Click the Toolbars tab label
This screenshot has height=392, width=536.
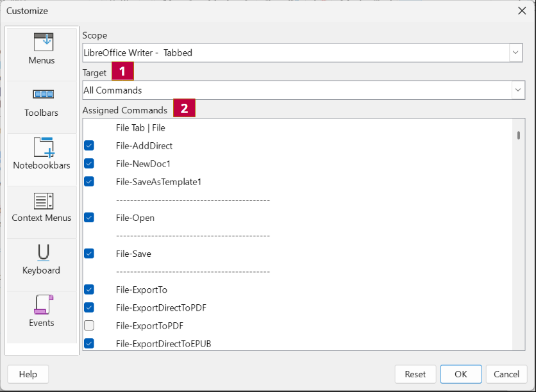point(42,113)
